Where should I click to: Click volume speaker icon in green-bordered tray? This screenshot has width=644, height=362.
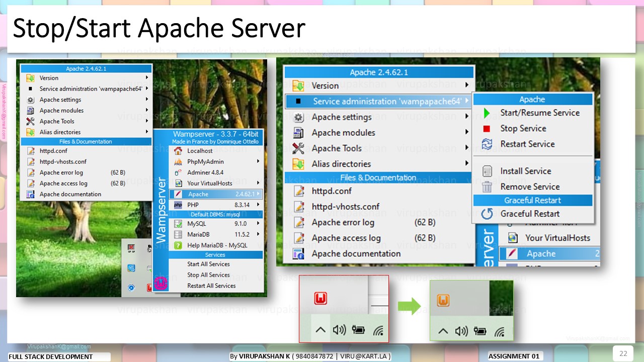461,331
